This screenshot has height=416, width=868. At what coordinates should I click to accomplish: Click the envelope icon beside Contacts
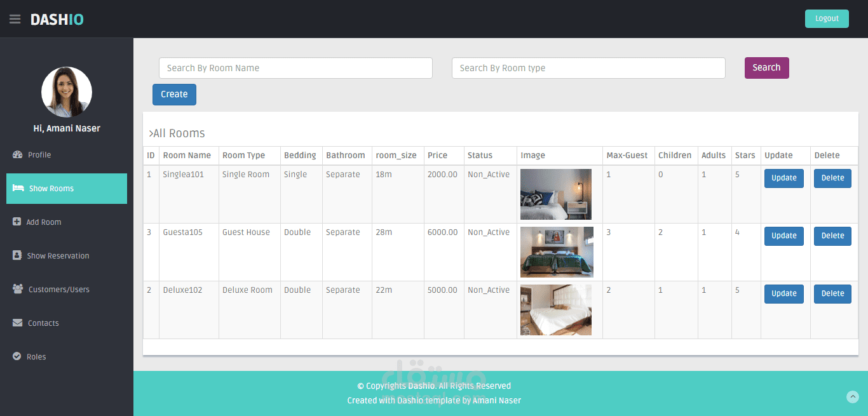pyautogui.click(x=17, y=323)
